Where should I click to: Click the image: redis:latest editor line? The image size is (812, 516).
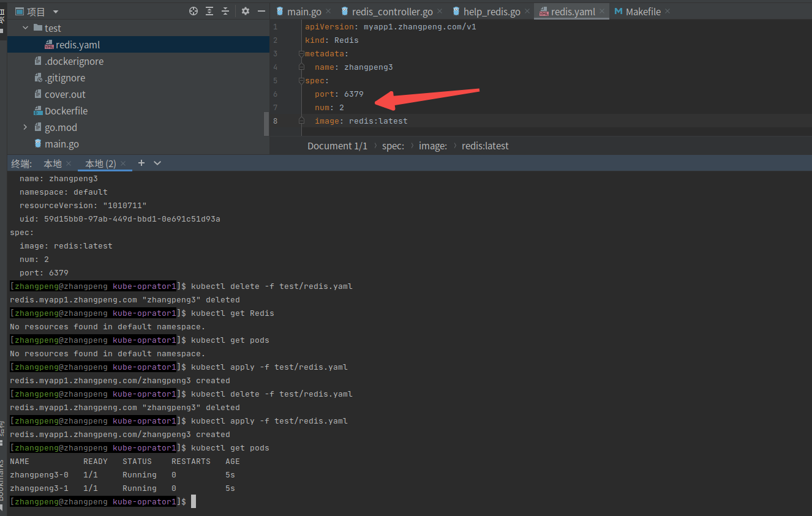point(361,121)
